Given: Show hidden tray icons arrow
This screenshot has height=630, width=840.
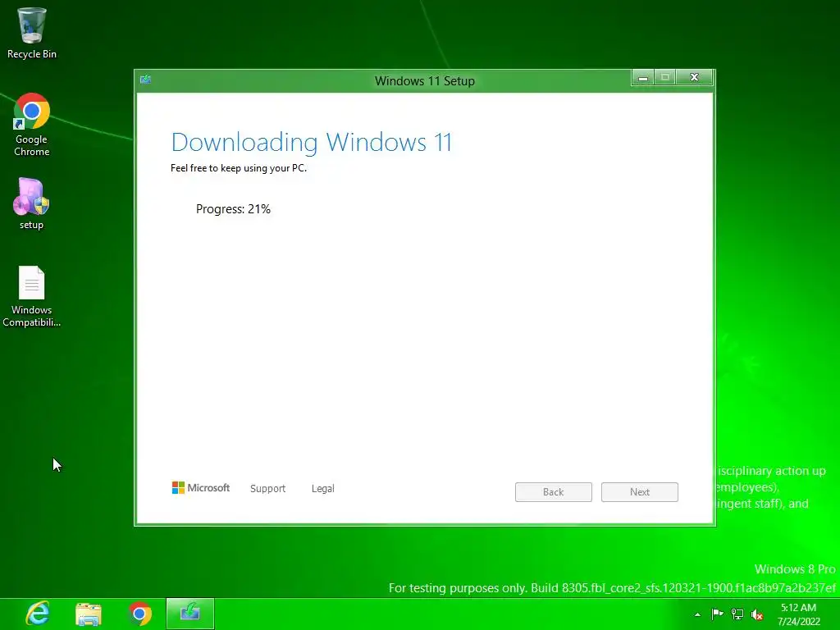Looking at the screenshot, I should 697,614.
